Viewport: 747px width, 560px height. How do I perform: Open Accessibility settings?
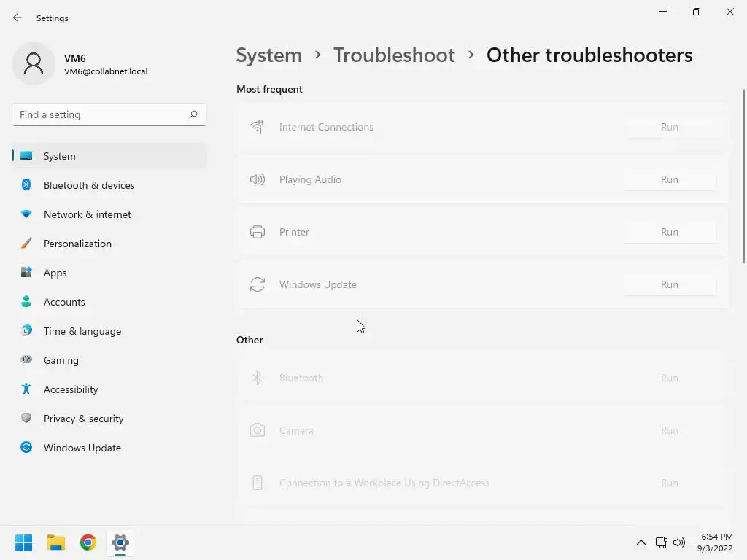tap(109, 389)
